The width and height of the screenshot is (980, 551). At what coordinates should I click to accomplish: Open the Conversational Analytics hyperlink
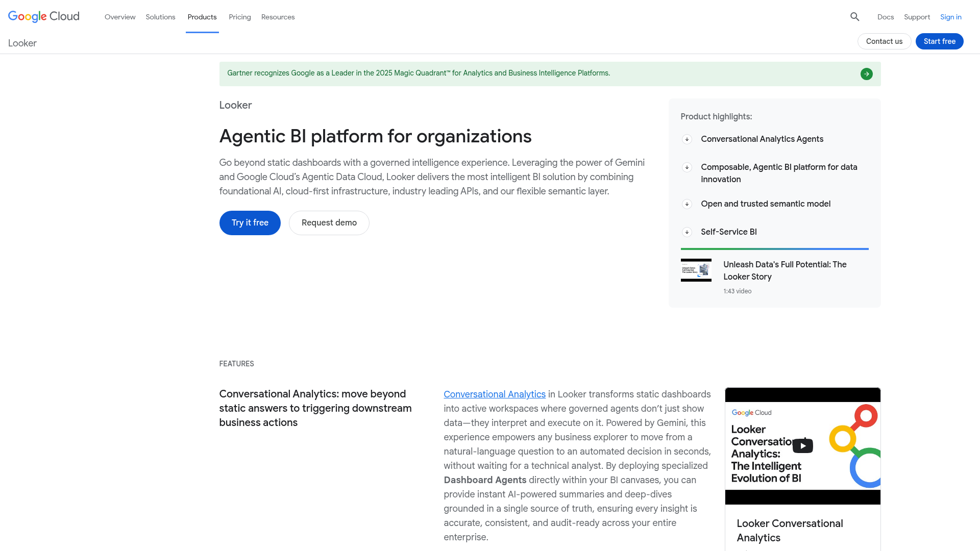click(495, 394)
